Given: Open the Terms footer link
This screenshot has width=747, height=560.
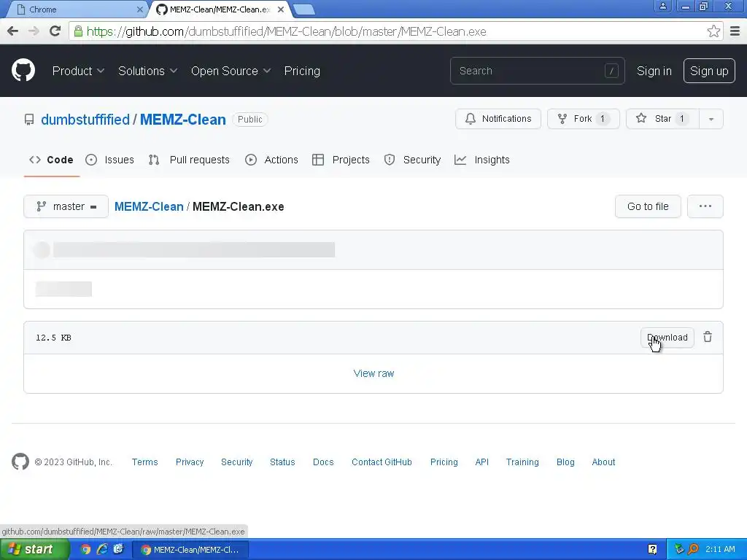Looking at the screenshot, I should click(x=145, y=462).
